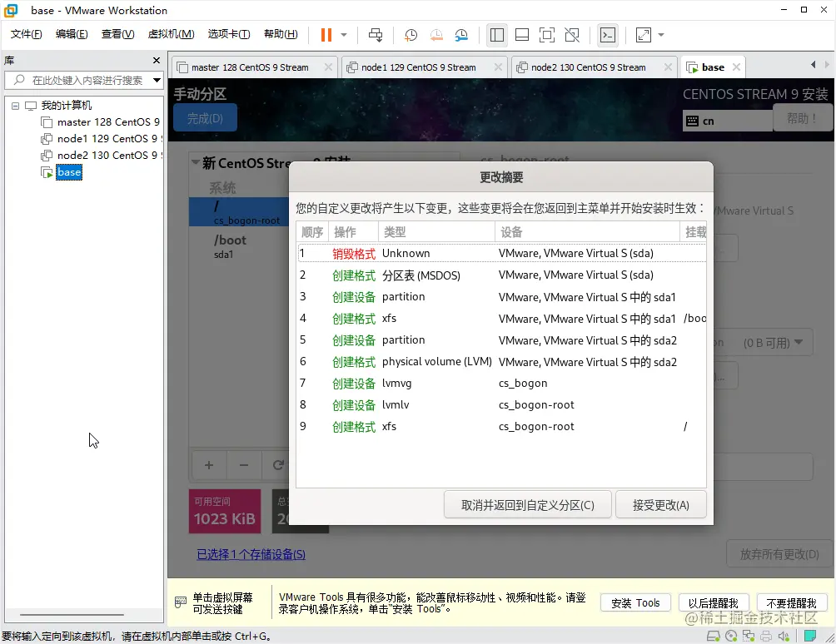Open the 文件(F) menu
Screen dimensions: 836x644
[x=26, y=34]
